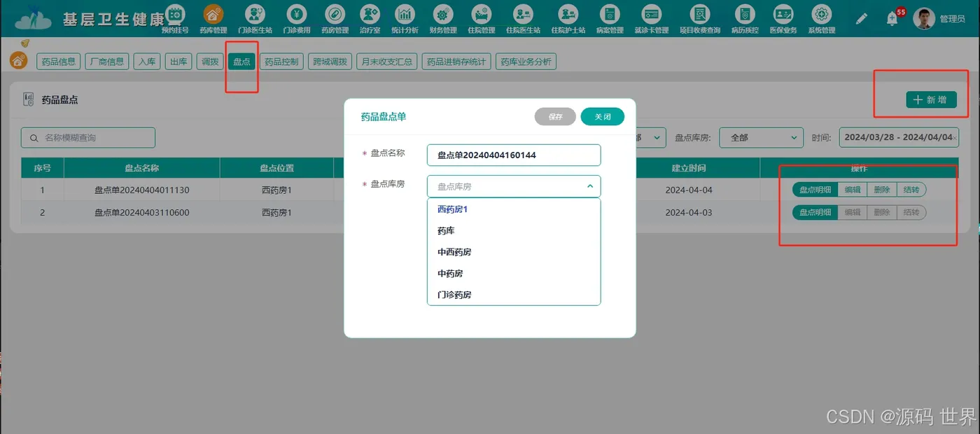Choose 中药房 from the dropdown list

[514, 273]
